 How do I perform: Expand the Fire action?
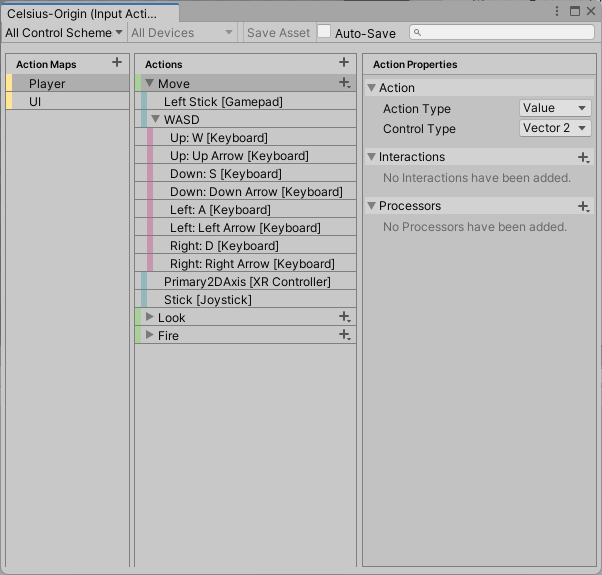(149, 335)
